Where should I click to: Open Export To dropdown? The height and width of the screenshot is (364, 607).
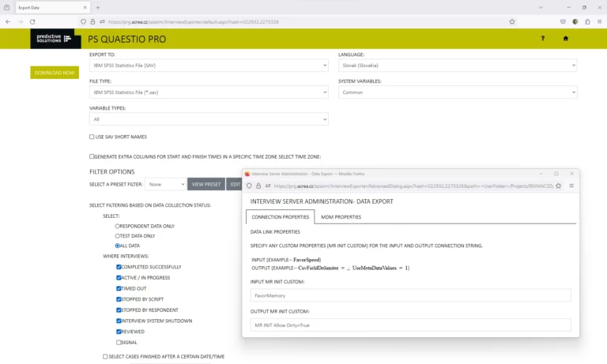click(209, 66)
